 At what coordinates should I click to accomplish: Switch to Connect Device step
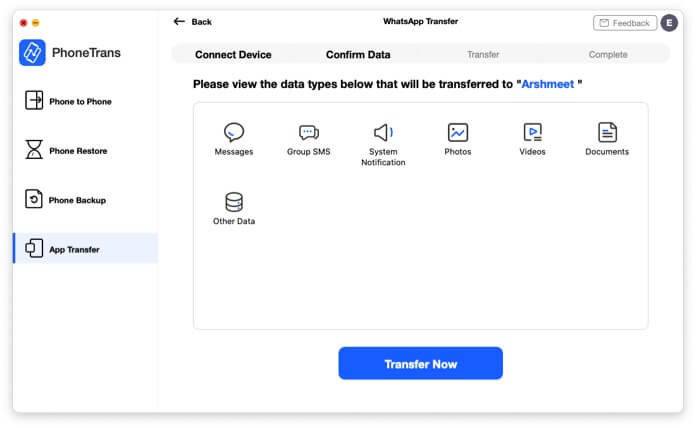point(233,55)
